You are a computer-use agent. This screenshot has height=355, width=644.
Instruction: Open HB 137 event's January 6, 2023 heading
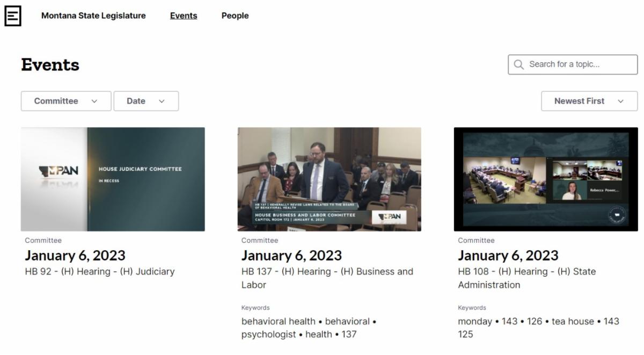tap(291, 256)
